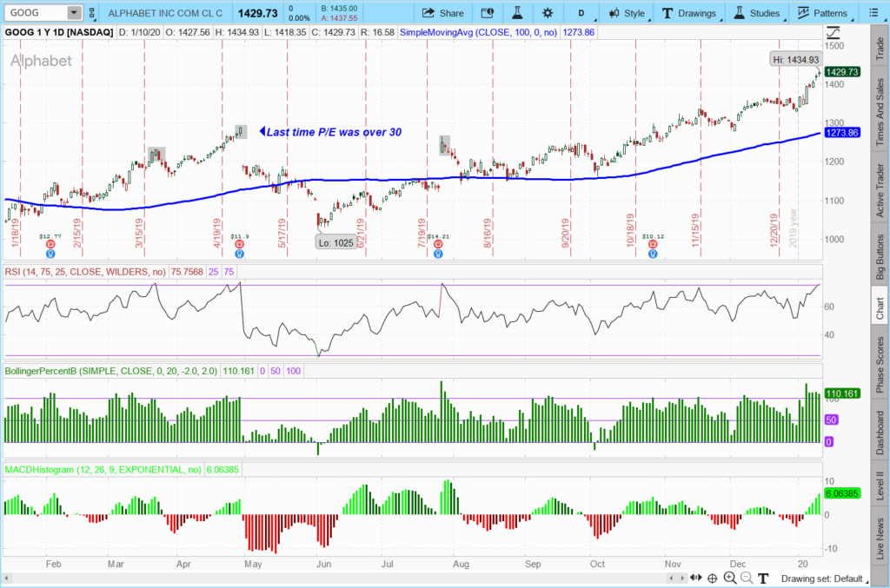890x588 pixels.
Task: Click the red earnings phone icon under $12.77
Action: point(50,244)
